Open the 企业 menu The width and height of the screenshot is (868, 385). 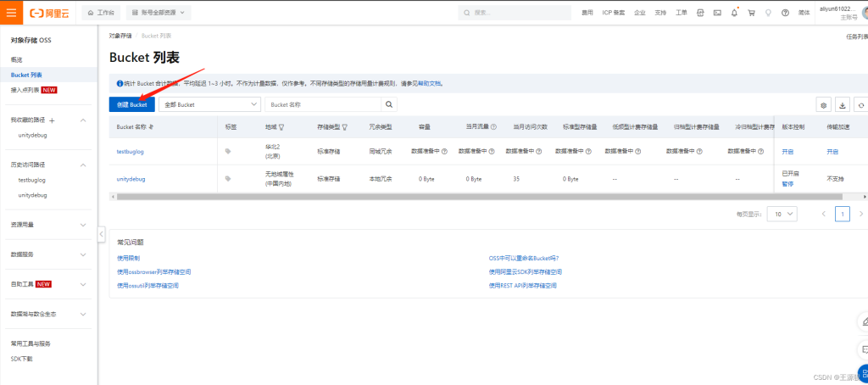coord(640,12)
